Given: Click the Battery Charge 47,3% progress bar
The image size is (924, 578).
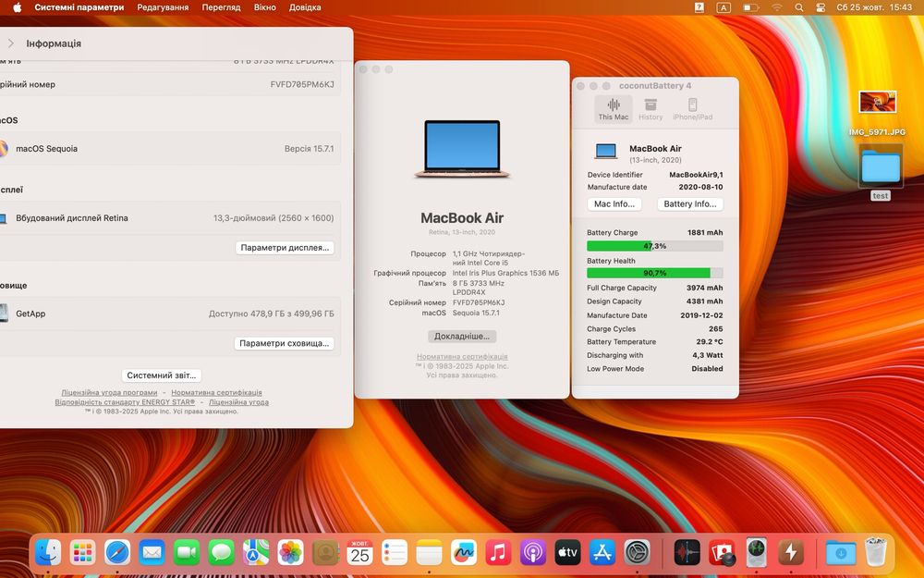Looking at the screenshot, I should coord(655,246).
